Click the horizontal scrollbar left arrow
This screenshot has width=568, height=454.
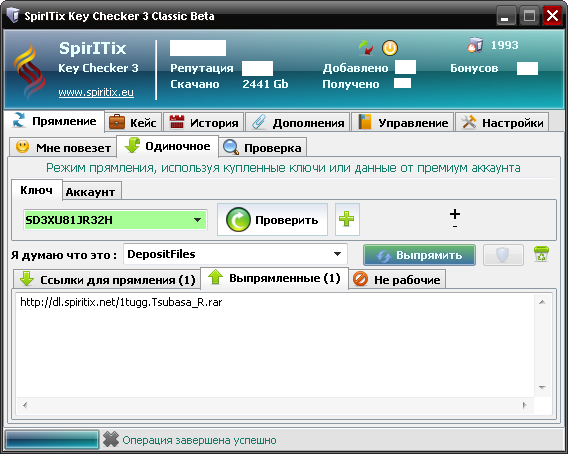pos(25,405)
